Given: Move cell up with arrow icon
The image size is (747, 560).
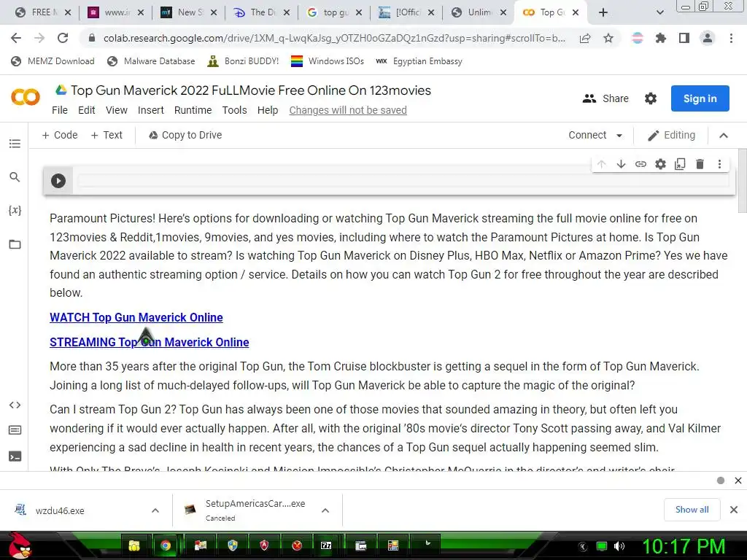Looking at the screenshot, I should (601, 164).
